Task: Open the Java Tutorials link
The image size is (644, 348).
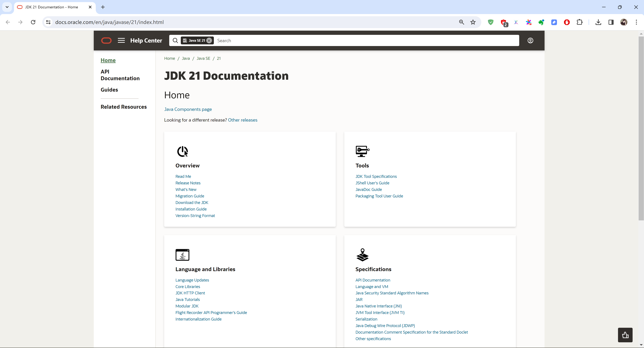Action: (187, 300)
